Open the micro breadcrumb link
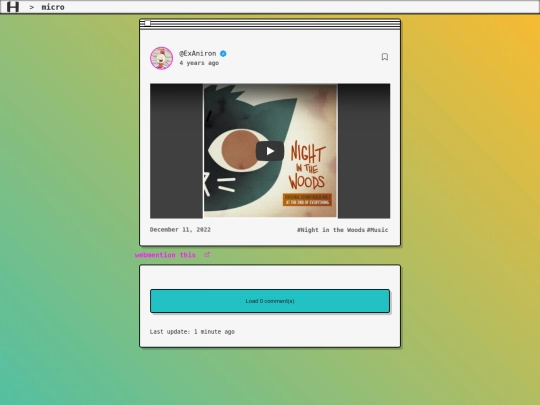The height and width of the screenshot is (405, 540). 53,7
